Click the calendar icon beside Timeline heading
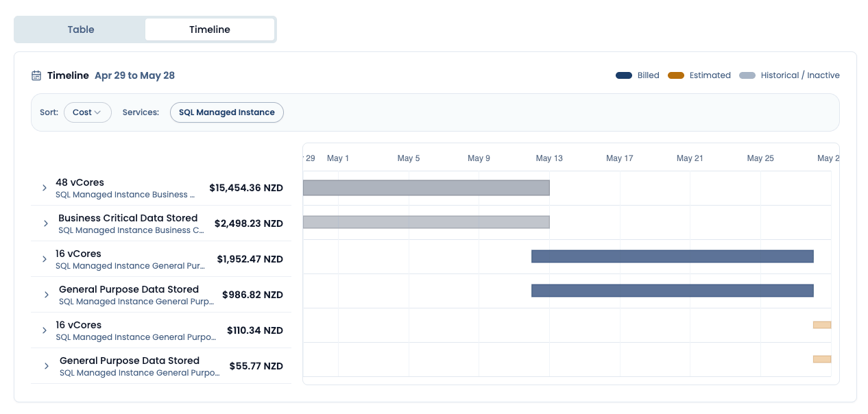The image size is (868, 414). click(37, 75)
